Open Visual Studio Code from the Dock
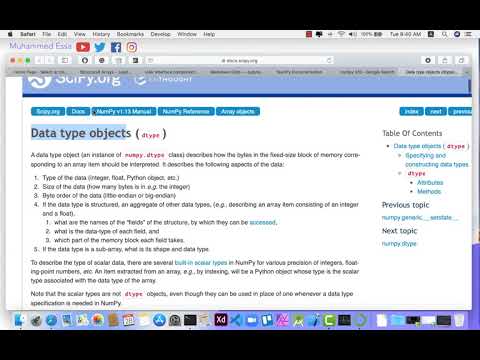The width and height of the screenshot is (480, 360). 236,320
